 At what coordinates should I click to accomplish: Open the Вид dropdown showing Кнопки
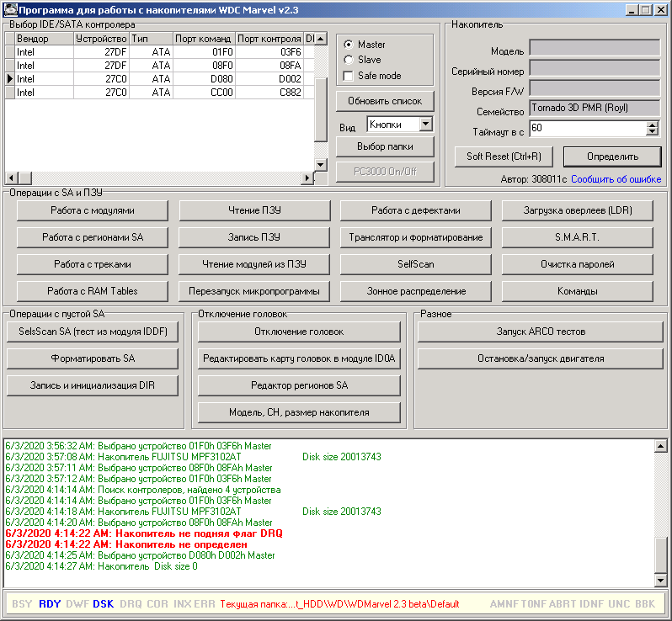(x=425, y=125)
